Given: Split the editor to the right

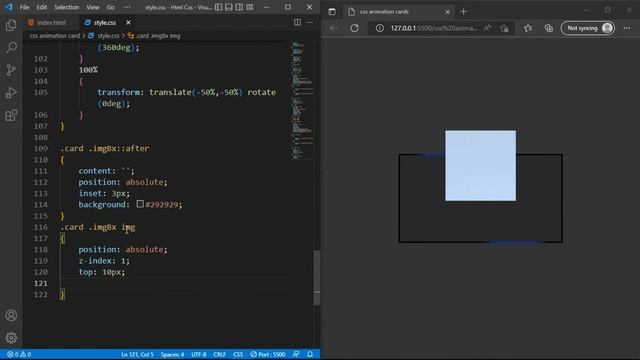Looking at the screenshot, I should [x=298, y=22].
